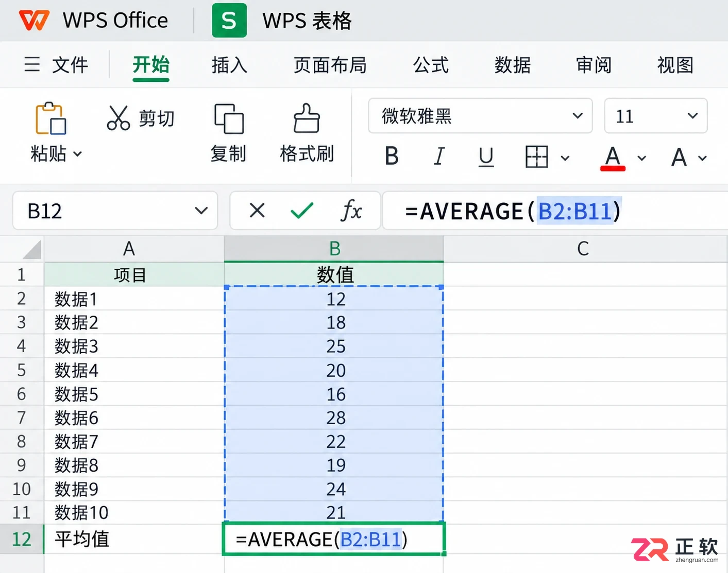Select column C header
This screenshot has width=728, height=573.
pos(585,249)
